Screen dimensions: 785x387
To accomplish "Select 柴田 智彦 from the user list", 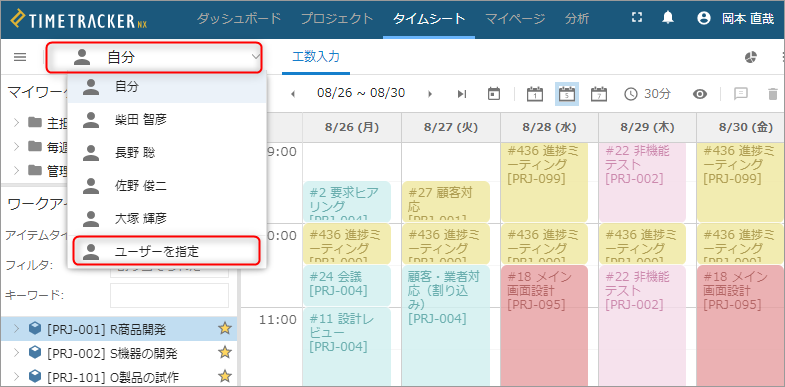I will pyautogui.click(x=167, y=120).
